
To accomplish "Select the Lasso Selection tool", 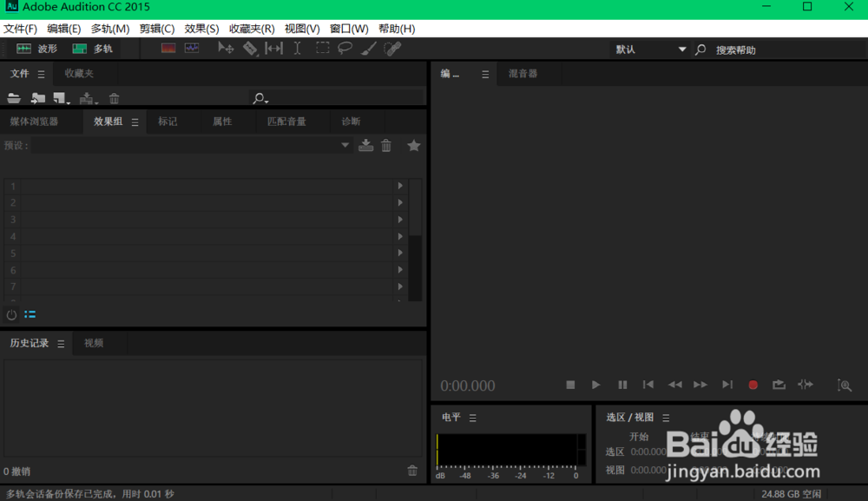I will click(345, 48).
